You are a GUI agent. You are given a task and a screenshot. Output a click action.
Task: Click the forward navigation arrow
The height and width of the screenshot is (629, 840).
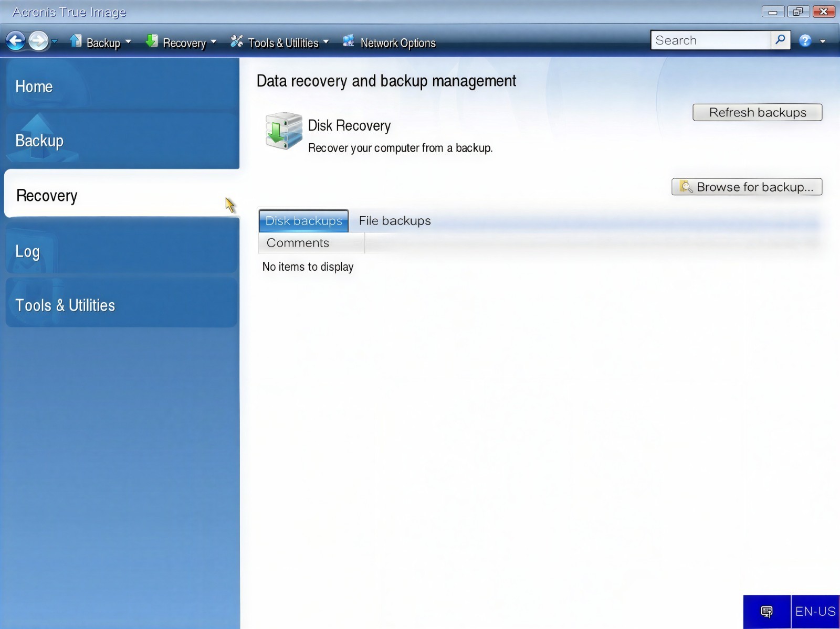(38, 40)
